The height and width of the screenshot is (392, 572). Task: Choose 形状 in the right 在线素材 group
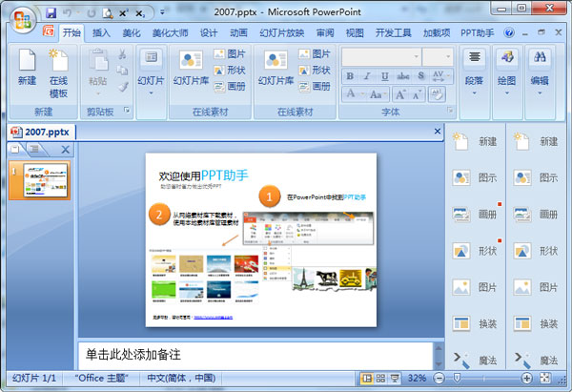[x=314, y=70]
